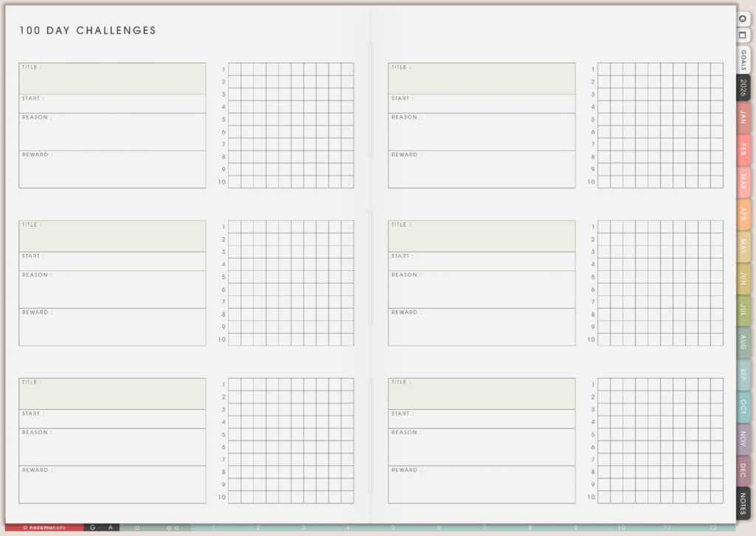Image resolution: width=756 pixels, height=536 pixels.
Task: Jump to the JAN month tab
Action: pyautogui.click(x=743, y=117)
